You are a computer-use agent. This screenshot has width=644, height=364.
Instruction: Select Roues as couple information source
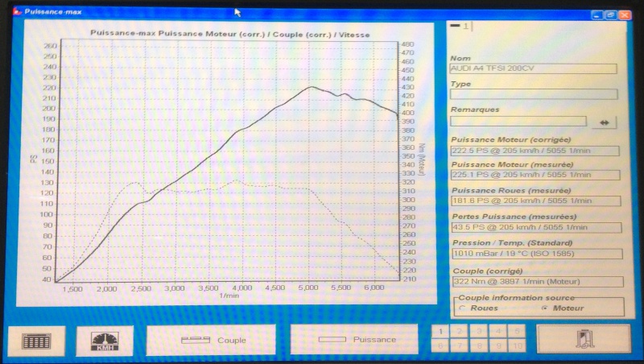[462, 308]
